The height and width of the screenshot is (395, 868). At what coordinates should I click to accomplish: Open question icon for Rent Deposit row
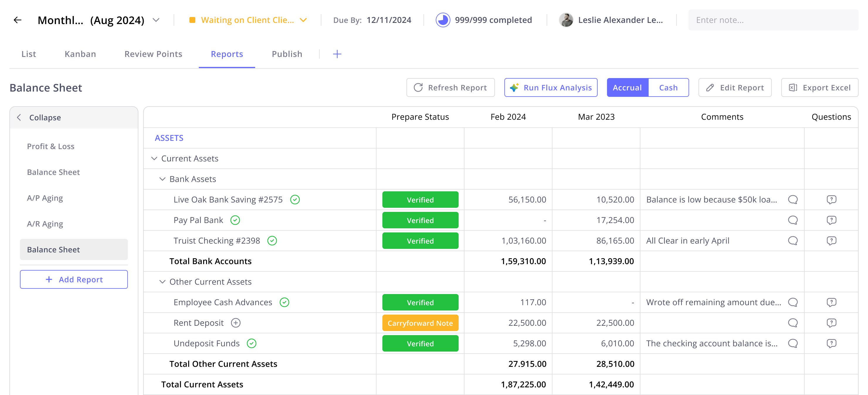pyautogui.click(x=831, y=323)
